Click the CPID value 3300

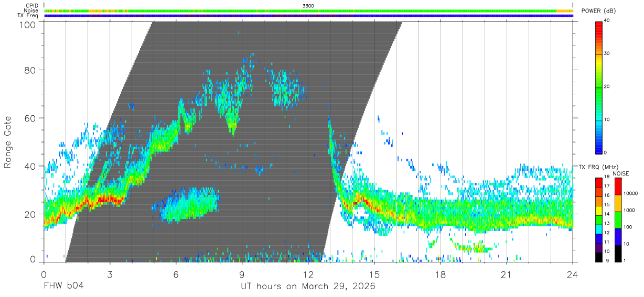coord(309,6)
